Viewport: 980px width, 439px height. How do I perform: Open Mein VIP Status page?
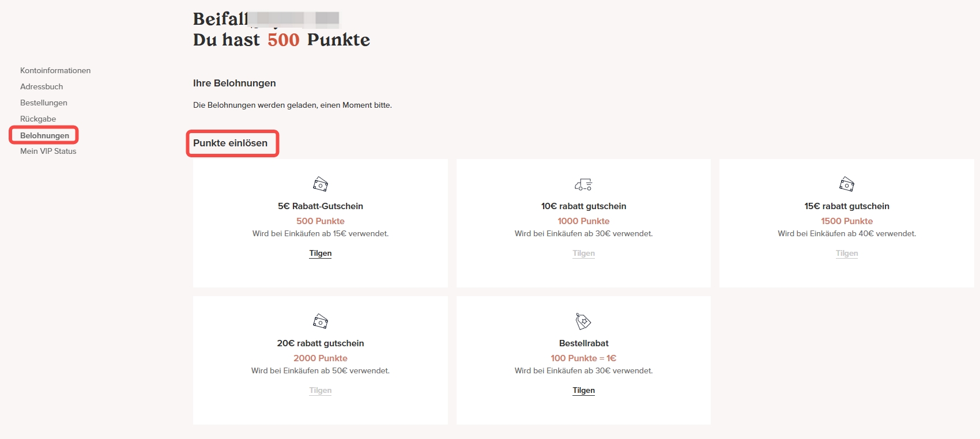[x=48, y=151]
